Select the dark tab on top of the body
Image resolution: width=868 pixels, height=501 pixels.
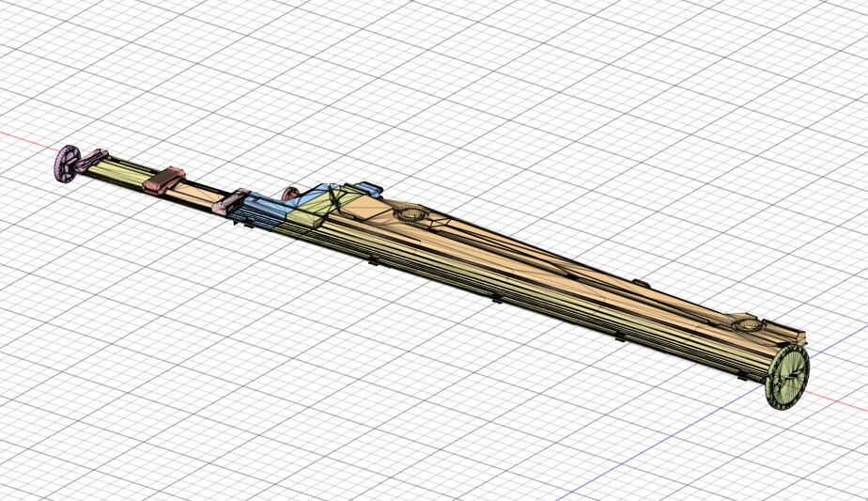point(365,187)
